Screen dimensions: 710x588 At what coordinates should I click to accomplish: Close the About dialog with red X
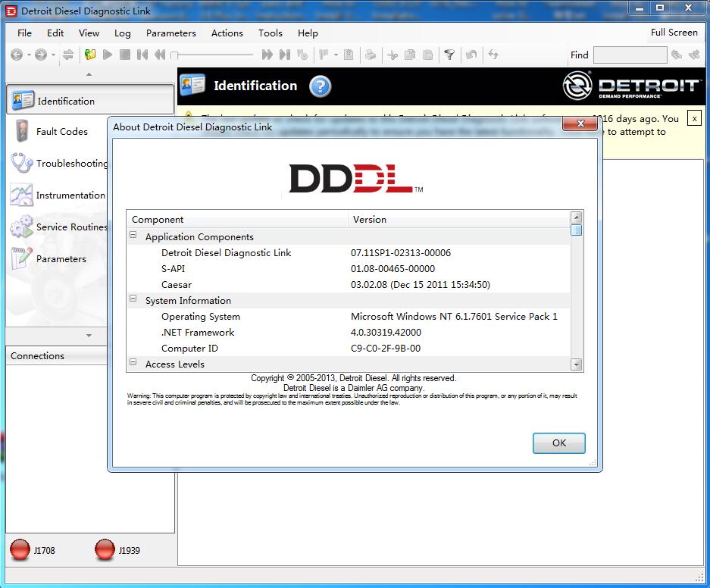(580, 123)
